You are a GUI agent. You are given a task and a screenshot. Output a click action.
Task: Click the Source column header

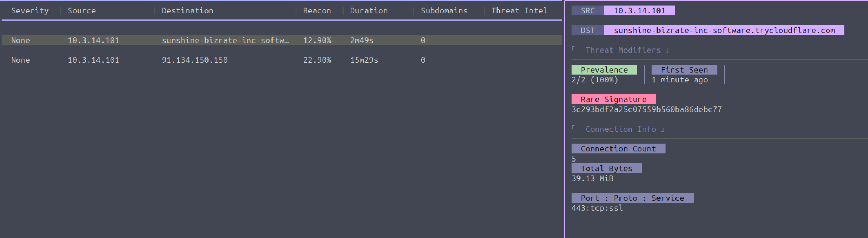(81, 11)
